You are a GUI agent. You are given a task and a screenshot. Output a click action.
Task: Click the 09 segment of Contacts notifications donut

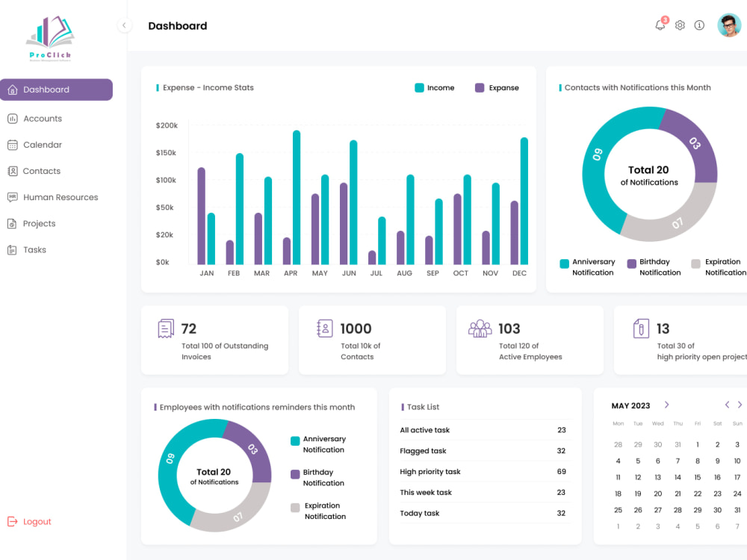[x=598, y=155]
